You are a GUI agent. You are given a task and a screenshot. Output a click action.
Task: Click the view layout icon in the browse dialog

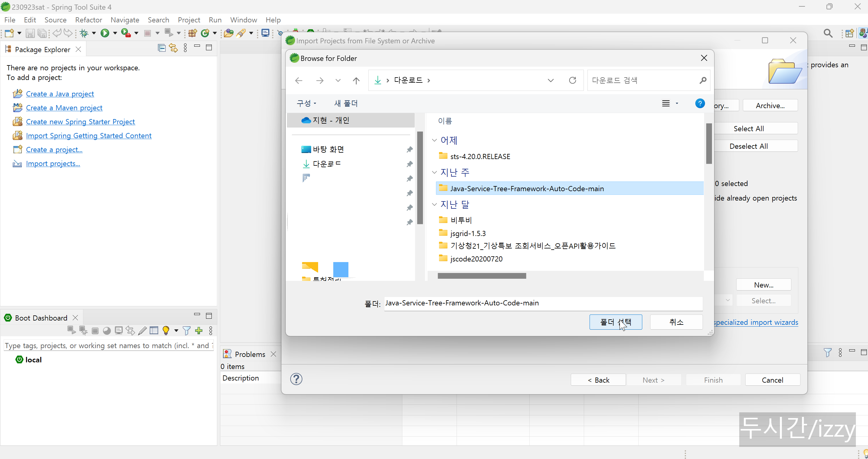[666, 103]
